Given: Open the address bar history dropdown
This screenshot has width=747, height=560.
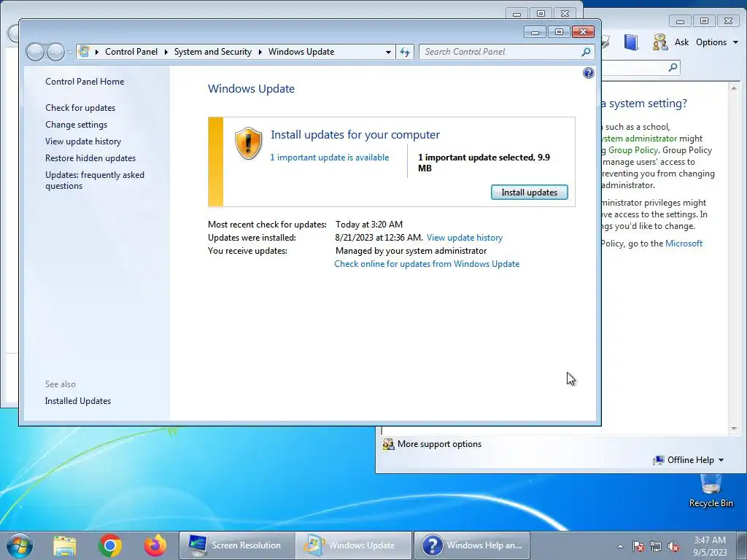Looking at the screenshot, I should click(388, 52).
